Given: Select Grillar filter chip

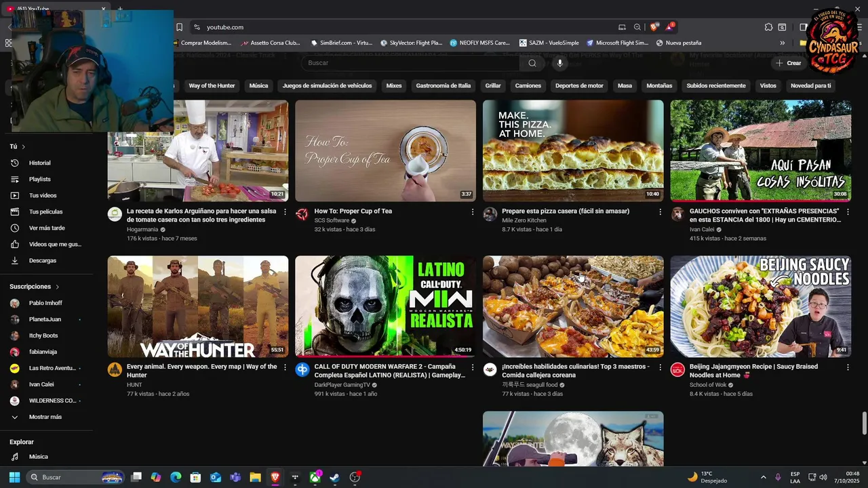Looking at the screenshot, I should point(493,86).
